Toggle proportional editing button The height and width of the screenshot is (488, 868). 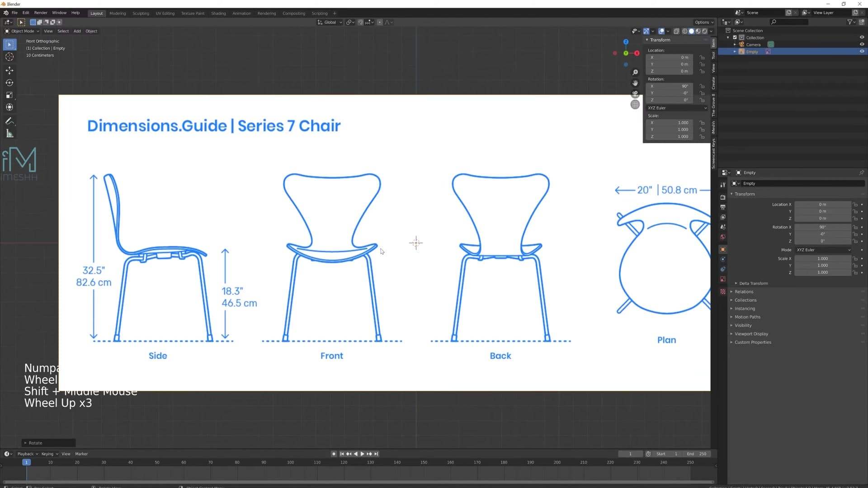[x=379, y=22]
